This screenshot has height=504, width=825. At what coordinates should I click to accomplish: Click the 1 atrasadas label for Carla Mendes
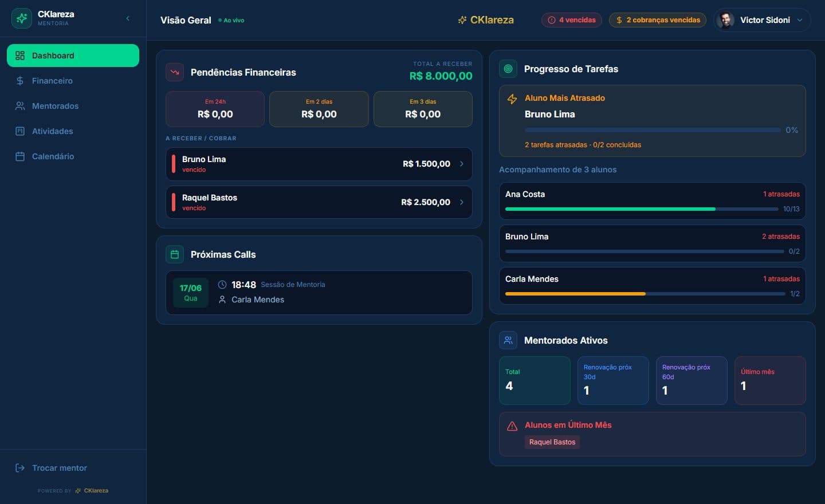point(781,279)
